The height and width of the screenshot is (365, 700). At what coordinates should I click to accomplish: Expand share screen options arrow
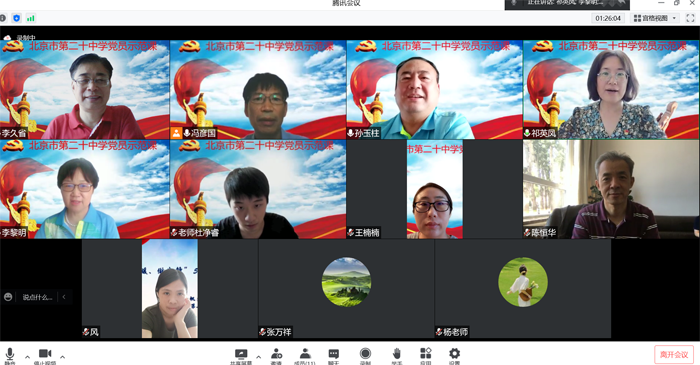coord(258,357)
